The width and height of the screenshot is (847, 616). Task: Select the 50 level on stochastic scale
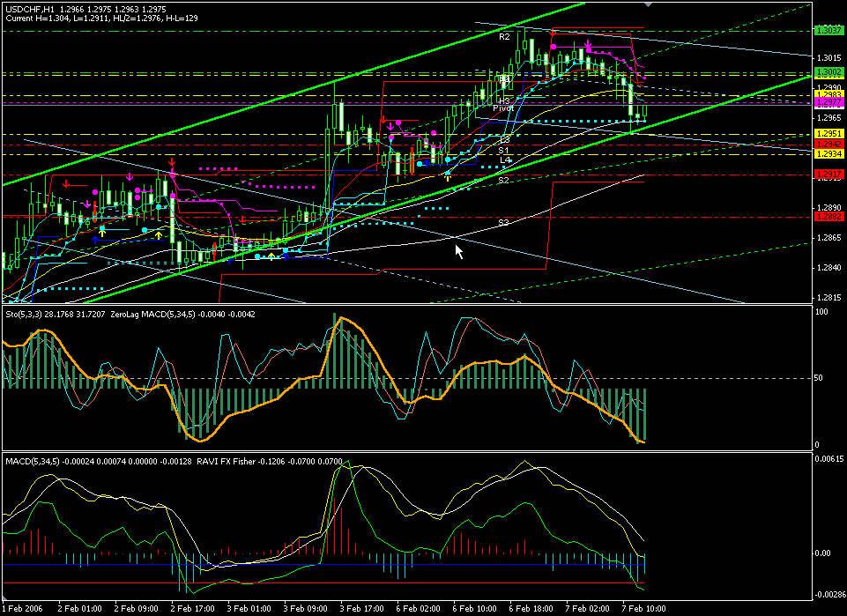click(x=820, y=378)
